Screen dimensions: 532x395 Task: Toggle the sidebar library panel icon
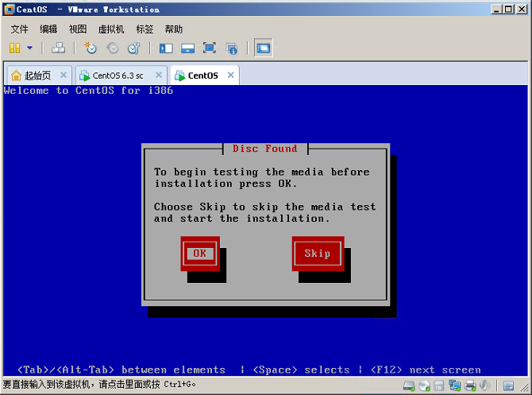click(x=166, y=48)
